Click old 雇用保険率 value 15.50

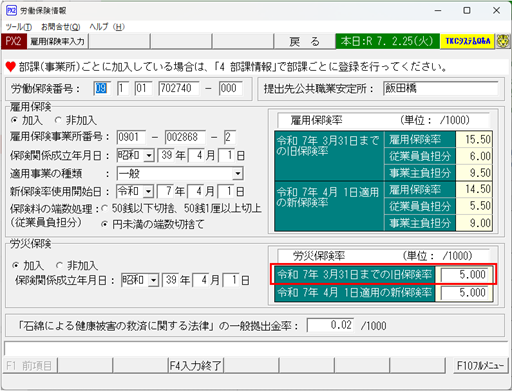click(x=474, y=139)
